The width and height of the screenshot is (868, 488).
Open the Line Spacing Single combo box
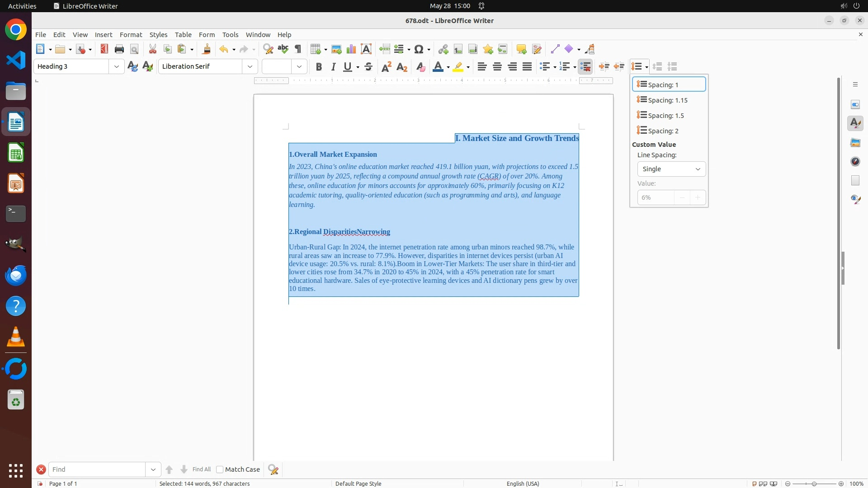pos(671,169)
